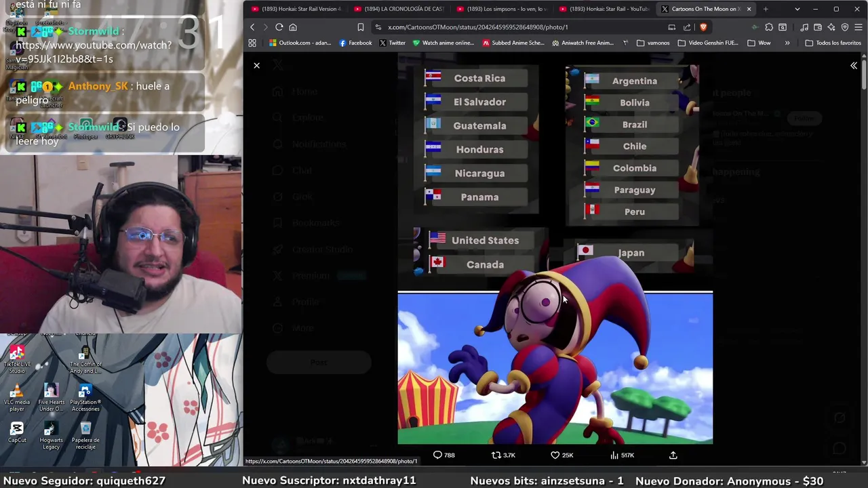Expand the vamonos bookmark folder

[653, 43]
